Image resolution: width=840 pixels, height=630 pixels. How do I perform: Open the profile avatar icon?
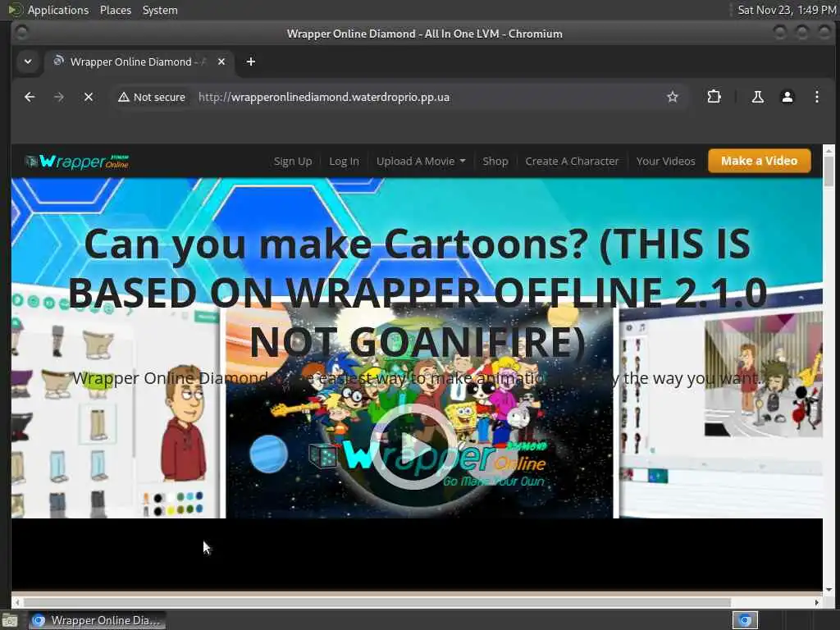click(787, 97)
